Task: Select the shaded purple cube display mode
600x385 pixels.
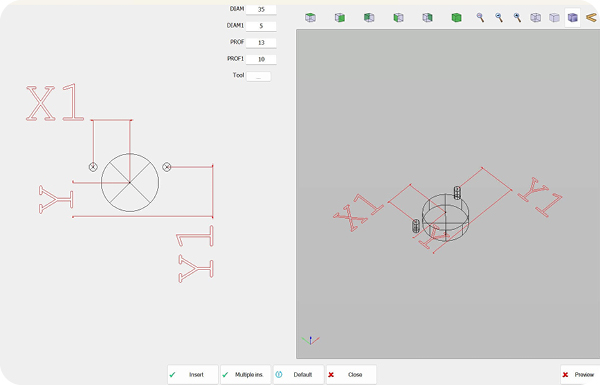Action: 572,18
